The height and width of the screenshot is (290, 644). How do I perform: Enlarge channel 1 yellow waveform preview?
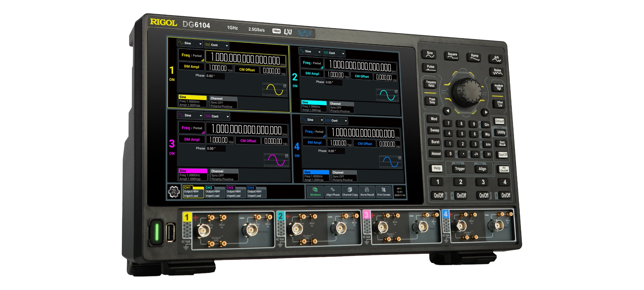click(x=274, y=90)
